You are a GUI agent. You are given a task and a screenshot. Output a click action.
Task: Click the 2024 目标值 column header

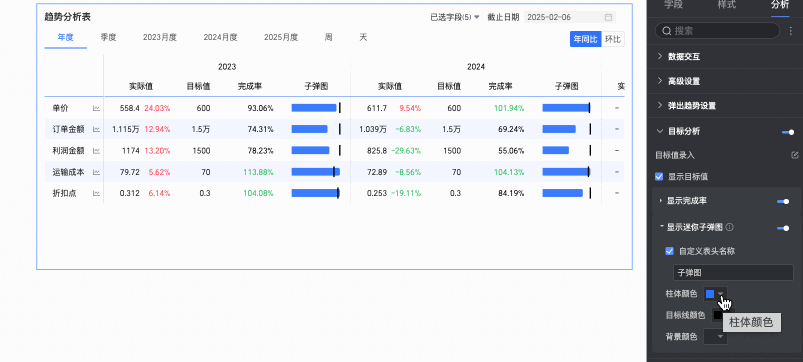449,87
